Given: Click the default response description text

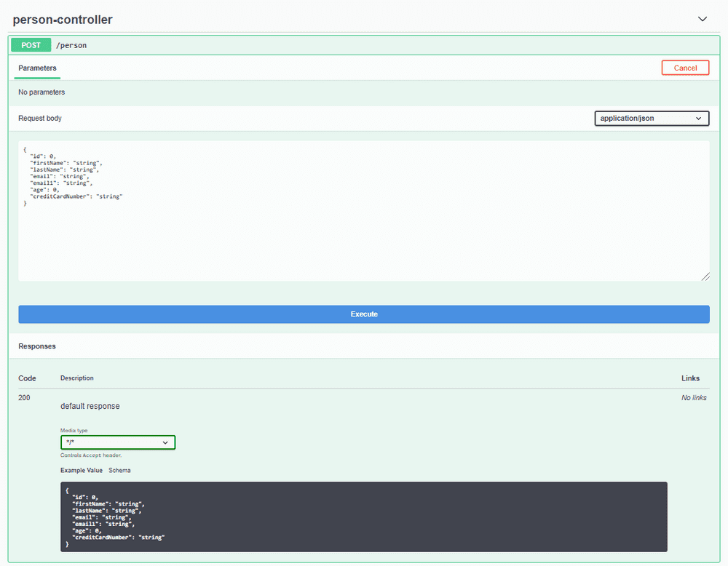Looking at the screenshot, I should tap(90, 406).
